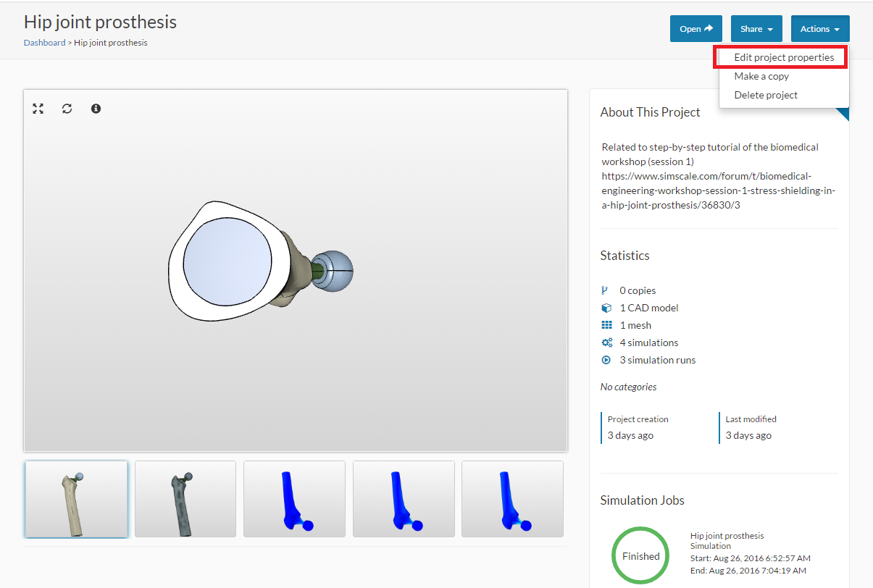Click the simulations gears icon
The image size is (873, 588).
click(606, 343)
